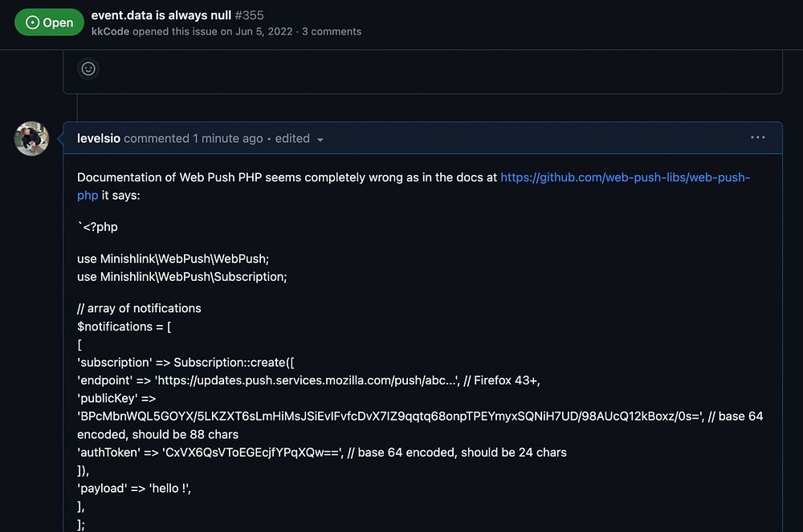Expand the edited history dropdown
Viewport: 803px width, 532px height.
[298, 138]
